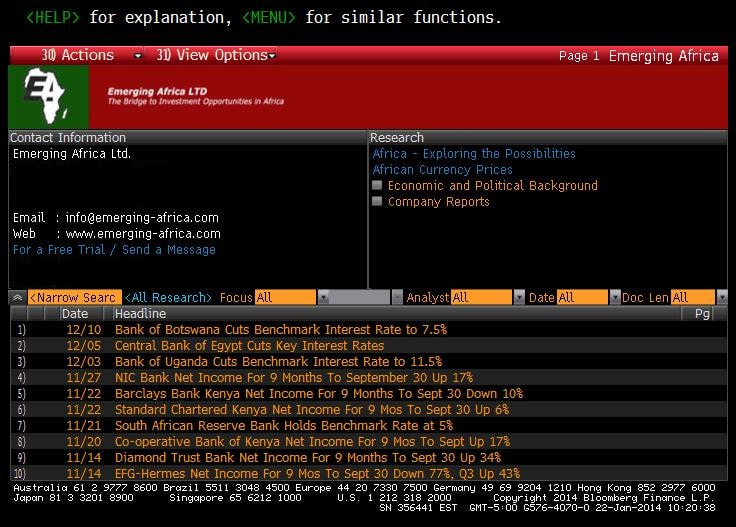Sort by the Headline column header
The image size is (736, 527).
coord(140,314)
